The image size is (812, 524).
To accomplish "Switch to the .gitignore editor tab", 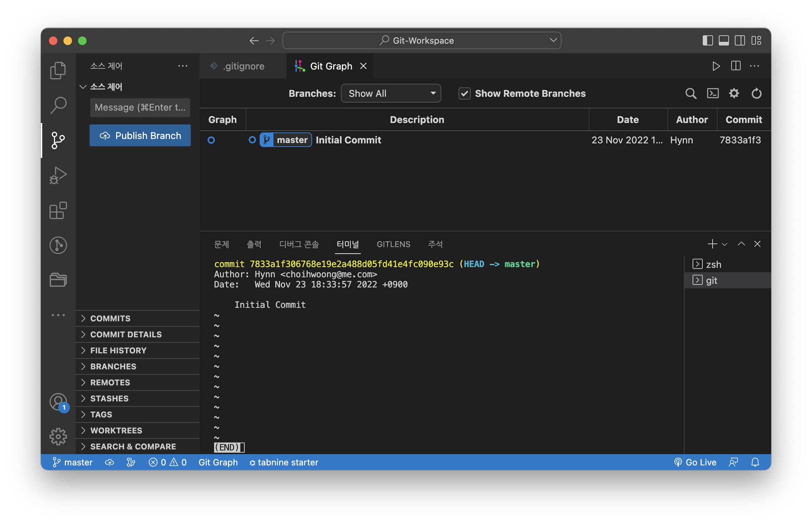I will pos(243,66).
